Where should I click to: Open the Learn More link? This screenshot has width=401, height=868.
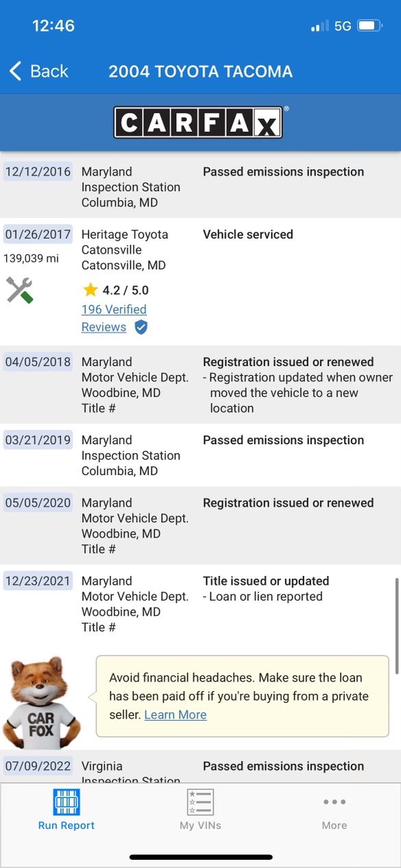175,714
